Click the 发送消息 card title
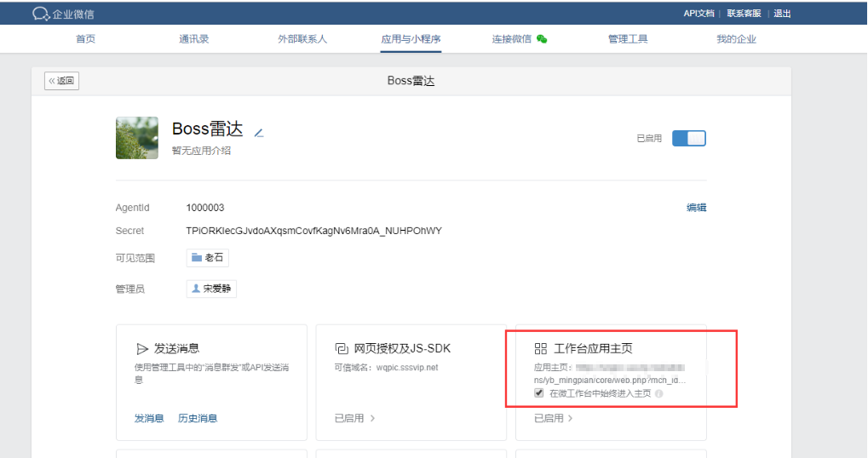Screen dimensions: 868x458 point(176,348)
